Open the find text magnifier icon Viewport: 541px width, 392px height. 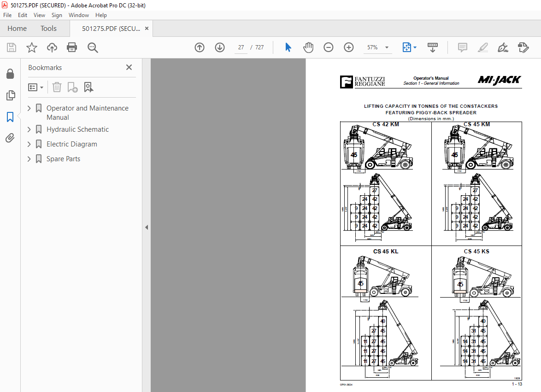click(93, 47)
